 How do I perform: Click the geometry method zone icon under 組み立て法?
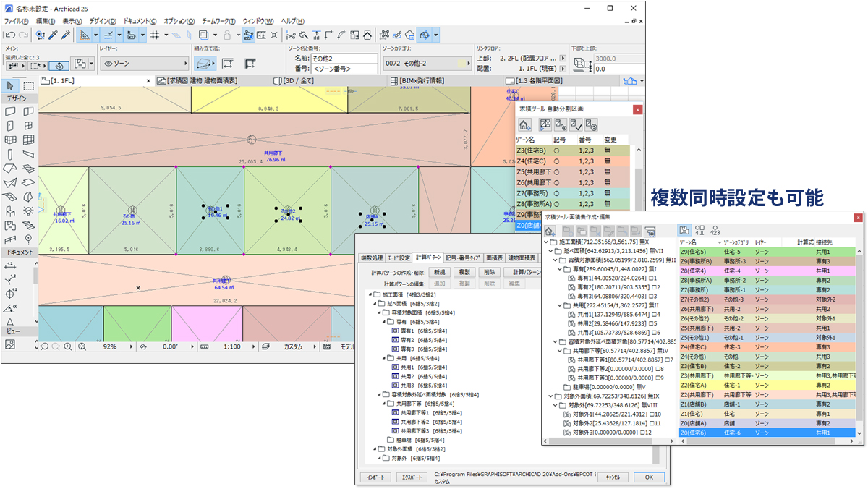point(205,64)
